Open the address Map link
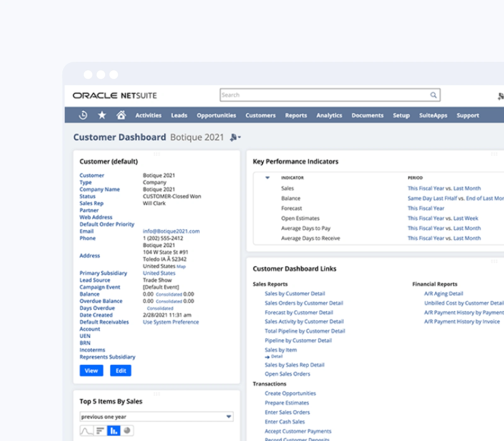Viewport: 504px width, 441px height. (x=181, y=266)
